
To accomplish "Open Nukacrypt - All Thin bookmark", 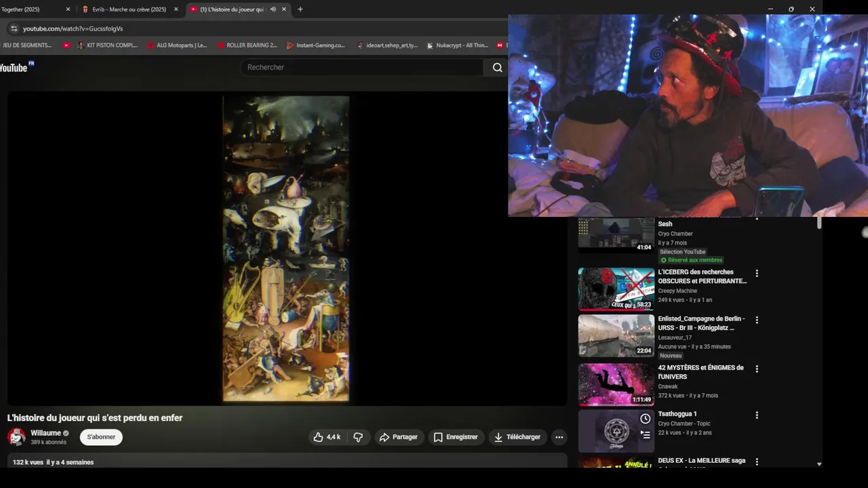I will click(x=458, y=45).
